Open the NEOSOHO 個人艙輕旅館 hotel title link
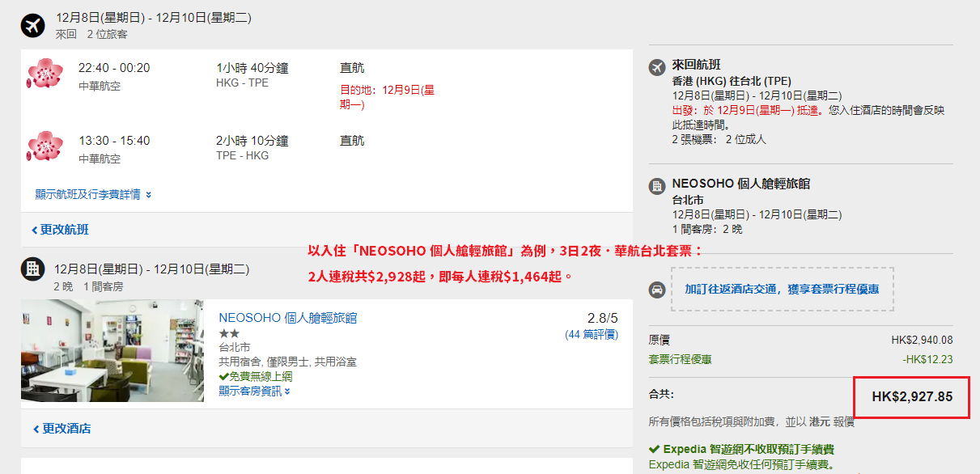 click(x=287, y=318)
